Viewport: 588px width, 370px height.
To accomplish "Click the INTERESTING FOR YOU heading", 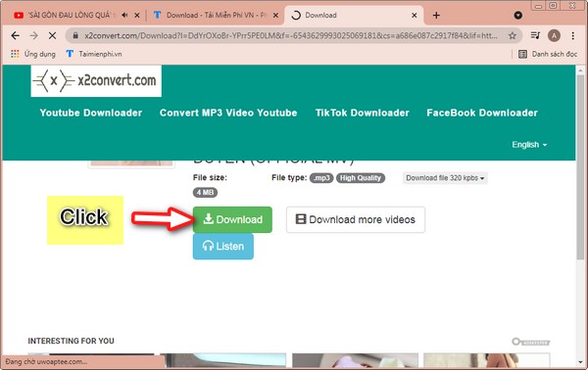I will (71, 341).
